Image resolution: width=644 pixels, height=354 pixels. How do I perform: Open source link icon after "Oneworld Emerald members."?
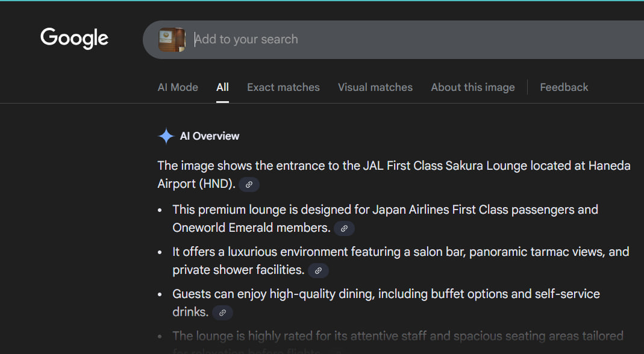point(344,229)
